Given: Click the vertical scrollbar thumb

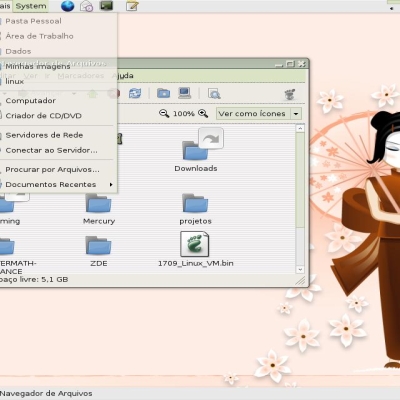Looking at the screenshot, I should (300, 180).
